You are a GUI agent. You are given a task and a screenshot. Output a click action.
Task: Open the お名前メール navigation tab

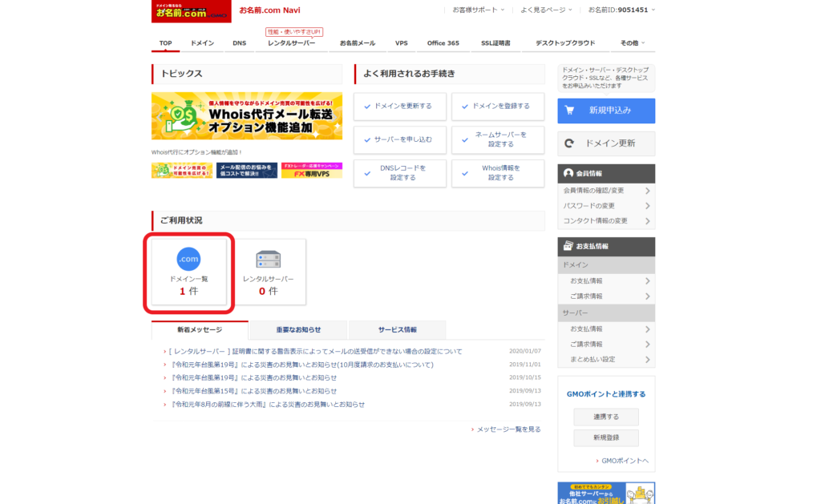(x=358, y=43)
